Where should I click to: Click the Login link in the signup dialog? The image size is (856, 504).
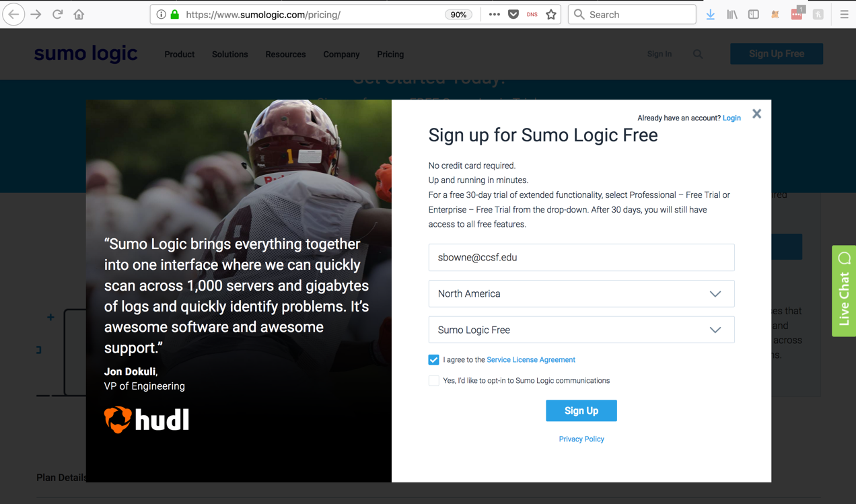point(732,118)
